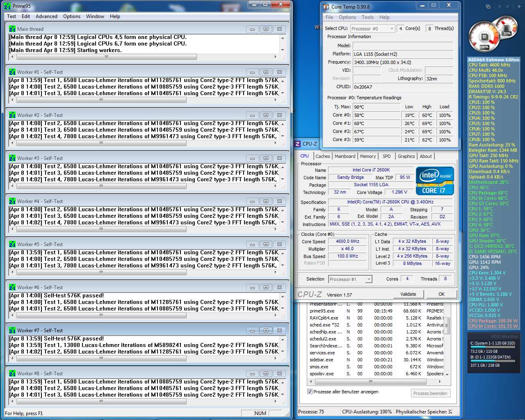Click the Main thread window icon
The height and width of the screenshot is (420, 525).
[x=12, y=29]
